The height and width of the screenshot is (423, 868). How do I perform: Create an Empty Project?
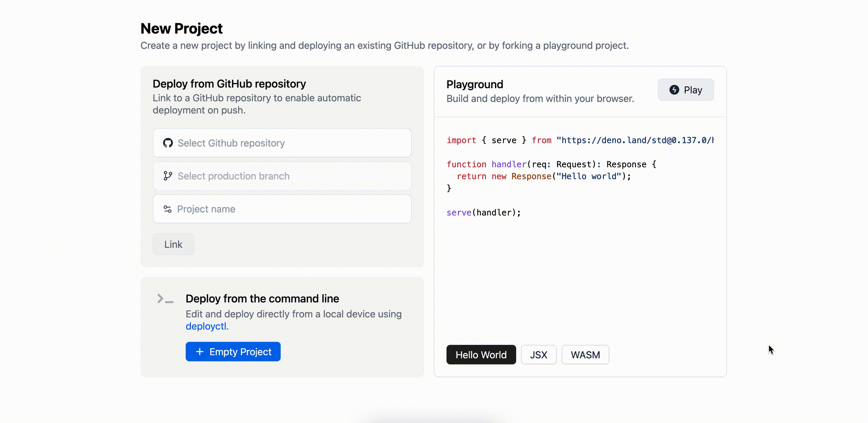233,352
